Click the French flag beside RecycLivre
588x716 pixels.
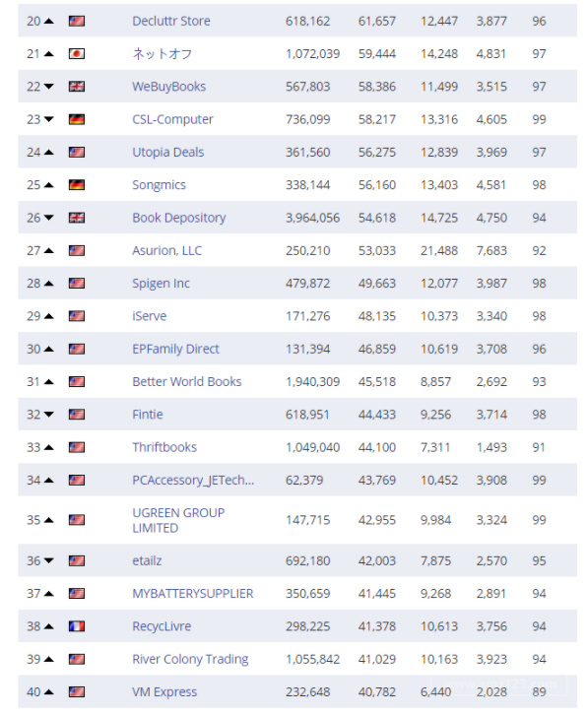pos(77,626)
